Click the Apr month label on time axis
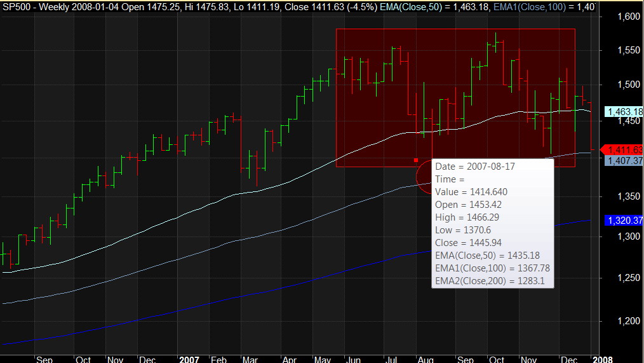Viewport: 644px width, 363px height. 289,359
